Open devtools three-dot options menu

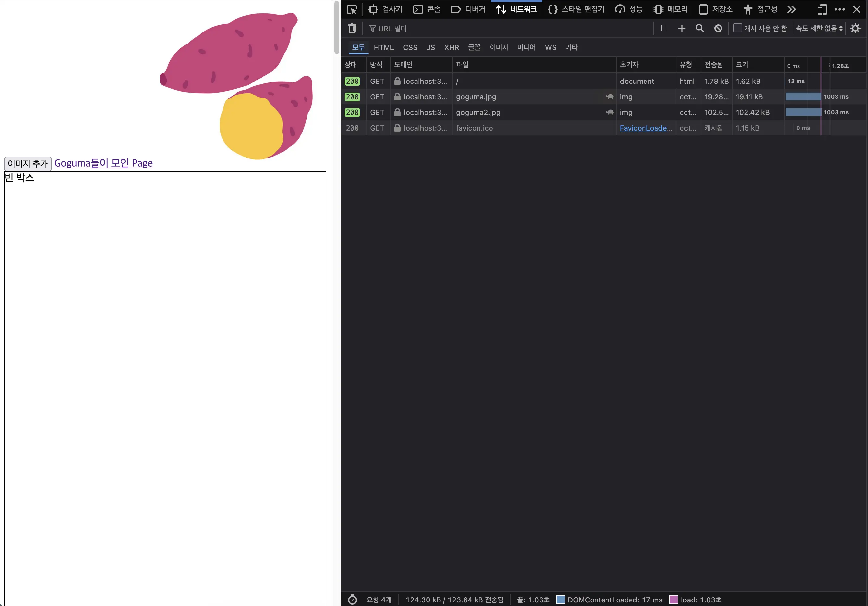click(839, 9)
